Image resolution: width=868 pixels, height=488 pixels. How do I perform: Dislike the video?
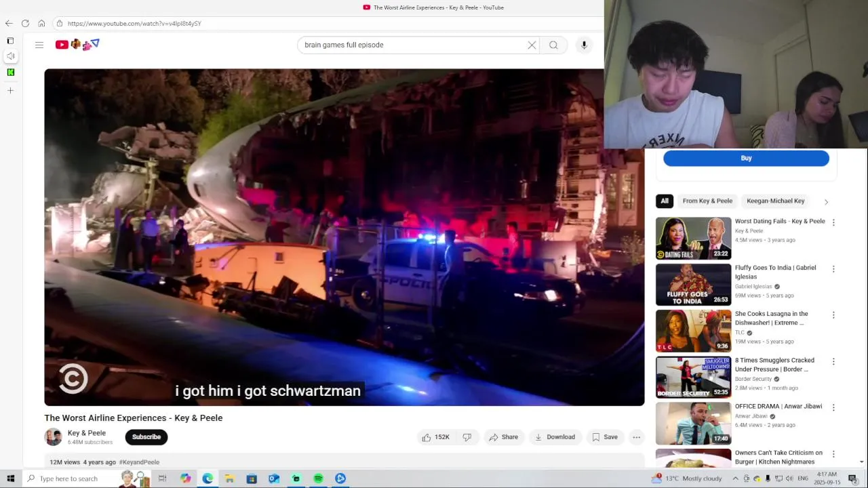tap(467, 437)
